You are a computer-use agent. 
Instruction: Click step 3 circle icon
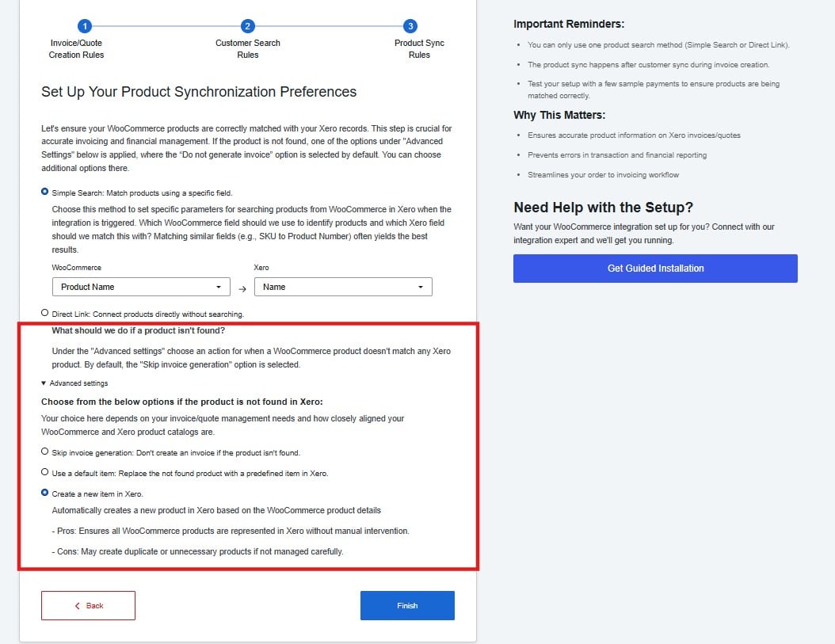[x=410, y=25]
